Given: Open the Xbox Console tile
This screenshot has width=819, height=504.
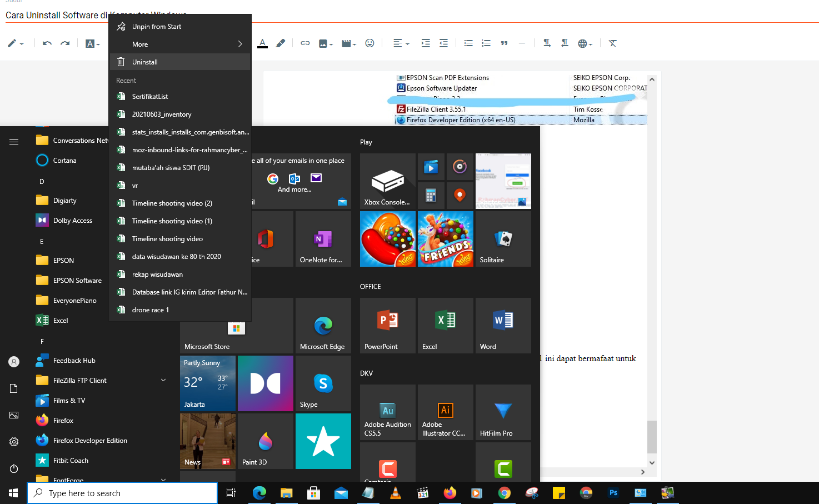Looking at the screenshot, I should point(388,181).
